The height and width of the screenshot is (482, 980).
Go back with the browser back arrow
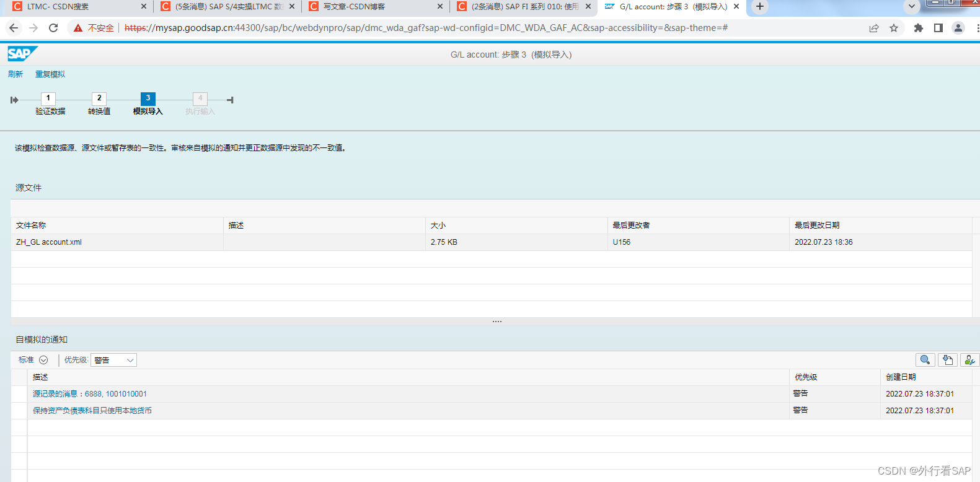14,28
